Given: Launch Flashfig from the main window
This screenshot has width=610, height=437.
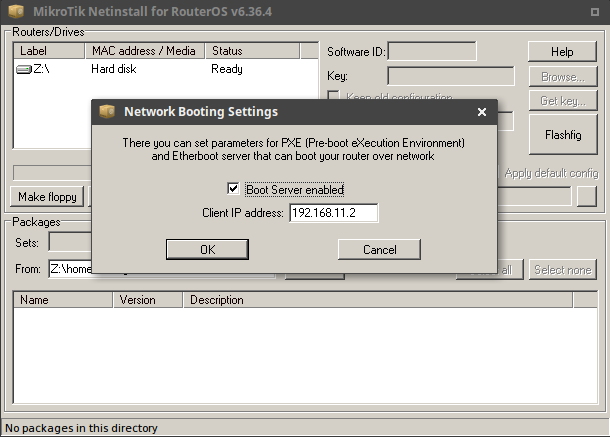Looking at the screenshot, I should pyautogui.click(x=563, y=135).
